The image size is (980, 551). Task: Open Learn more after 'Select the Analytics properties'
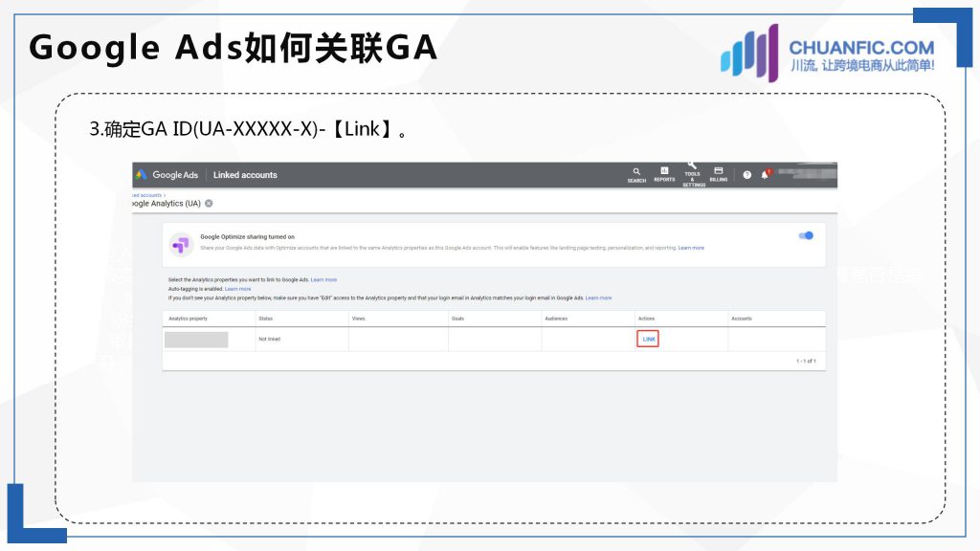coord(323,280)
